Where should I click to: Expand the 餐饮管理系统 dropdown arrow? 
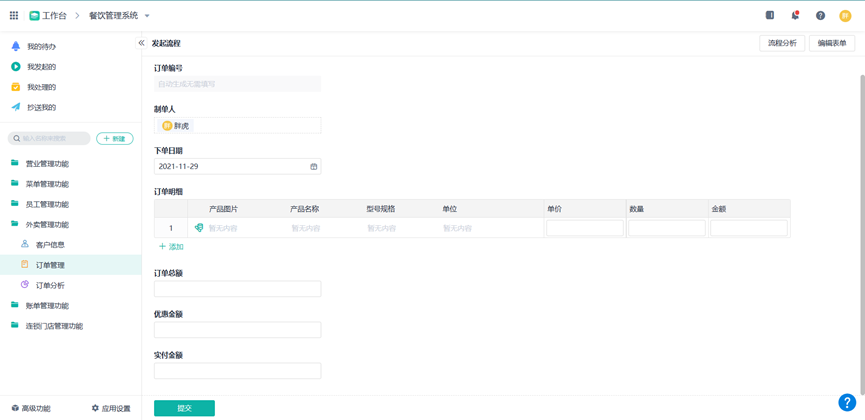[147, 16]
